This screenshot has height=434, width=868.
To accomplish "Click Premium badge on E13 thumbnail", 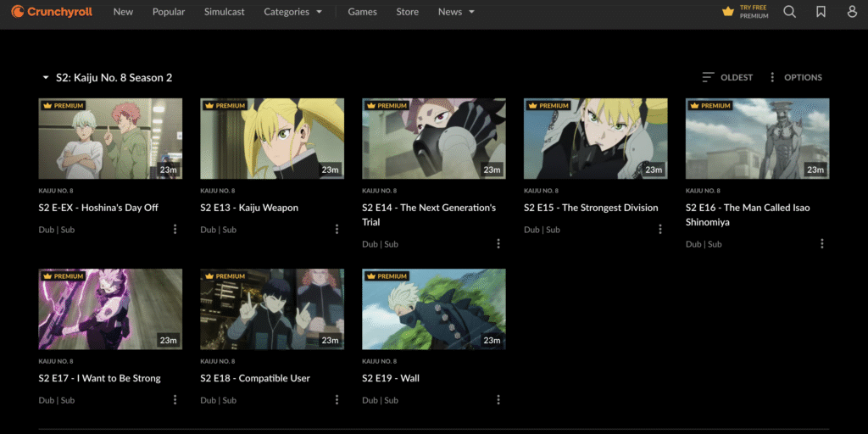I will click(x=225, y=105).
